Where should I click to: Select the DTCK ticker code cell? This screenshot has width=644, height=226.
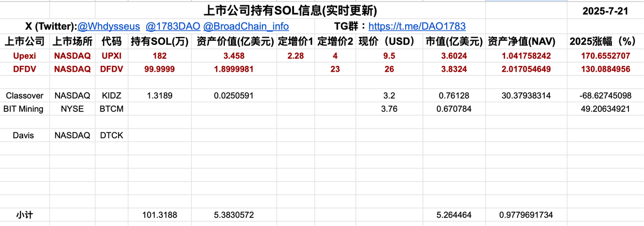point(111,135)
